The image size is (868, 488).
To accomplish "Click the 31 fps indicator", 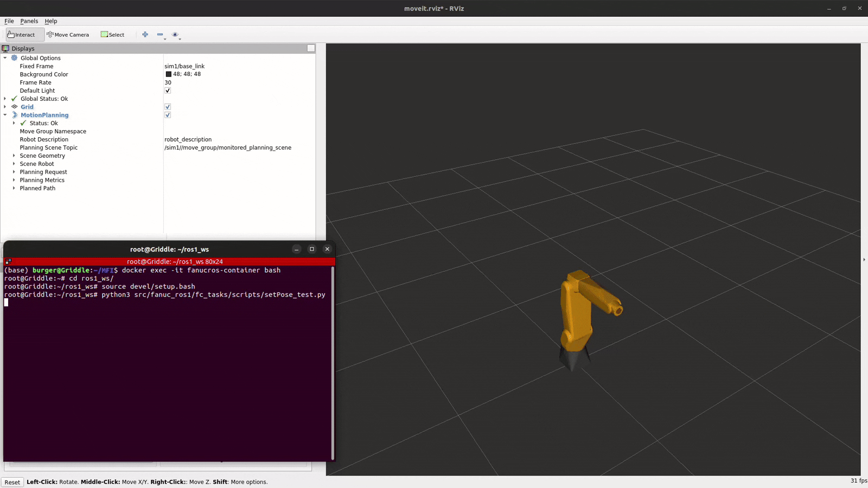I will [859, 481].
